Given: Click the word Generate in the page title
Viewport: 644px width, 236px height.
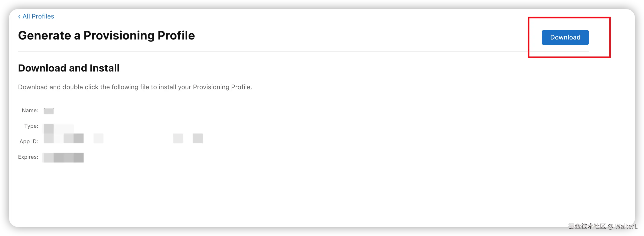Looking at the screenshot, I should (45, 35).
